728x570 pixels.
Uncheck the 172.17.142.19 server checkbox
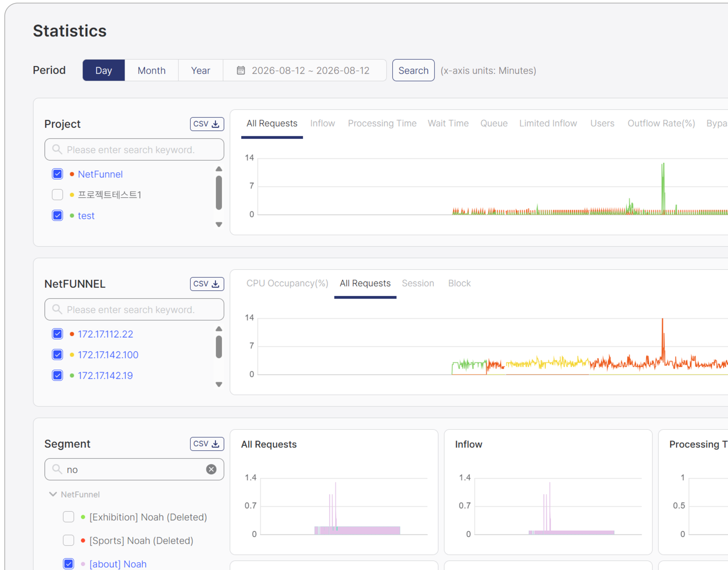pos(57,375)
